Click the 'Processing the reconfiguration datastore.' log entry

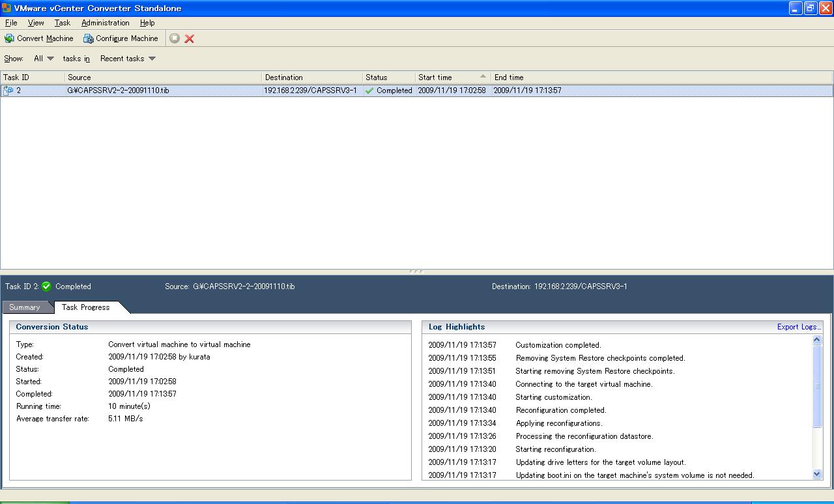[x=584, y=436]
